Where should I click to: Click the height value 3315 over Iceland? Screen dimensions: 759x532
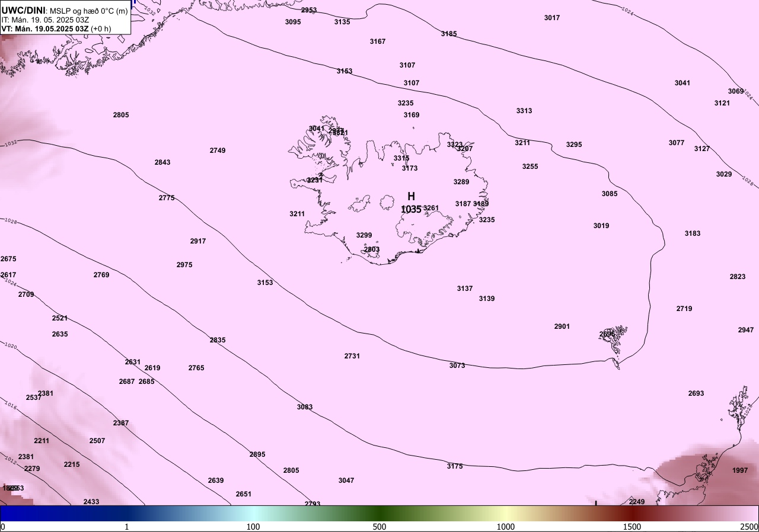401,158
